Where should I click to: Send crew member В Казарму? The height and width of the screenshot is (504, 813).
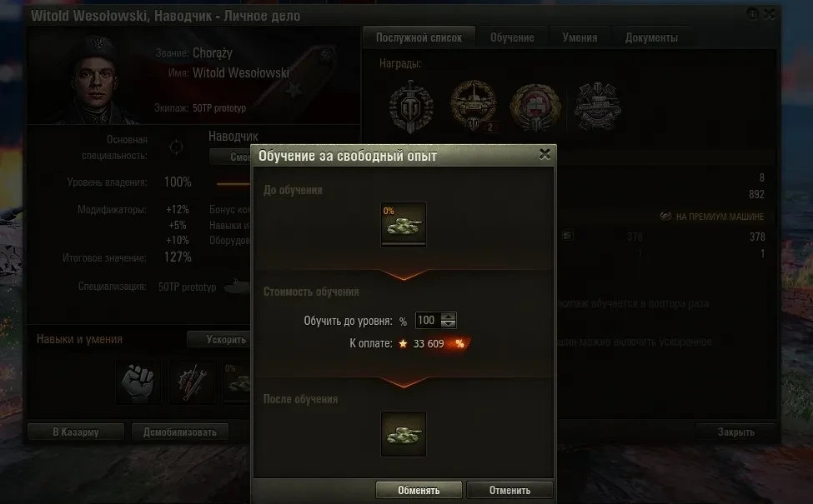coord(76,432)
